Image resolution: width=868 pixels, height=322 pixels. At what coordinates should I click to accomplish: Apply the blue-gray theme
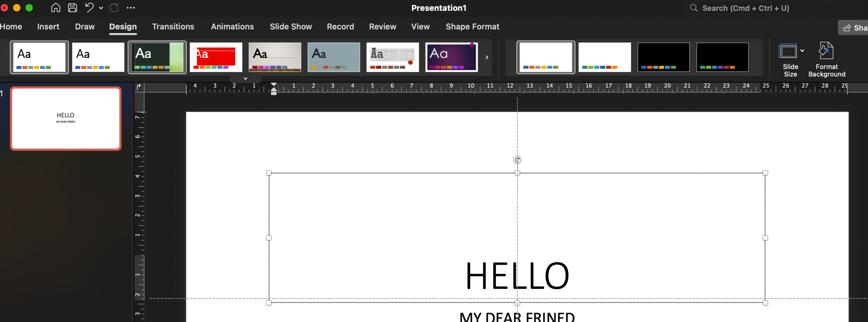(334, 57)
